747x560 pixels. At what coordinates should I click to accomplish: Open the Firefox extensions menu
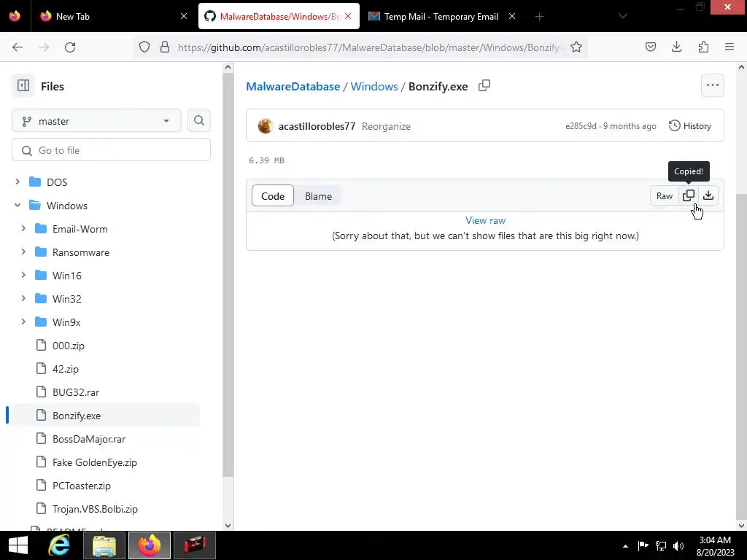[703, 47]
